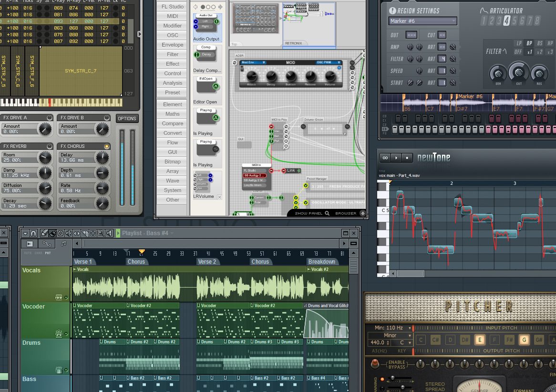Select the Bitmap category in module list
The width and height of the screenshot is (556, 392).
coord(172,162)
